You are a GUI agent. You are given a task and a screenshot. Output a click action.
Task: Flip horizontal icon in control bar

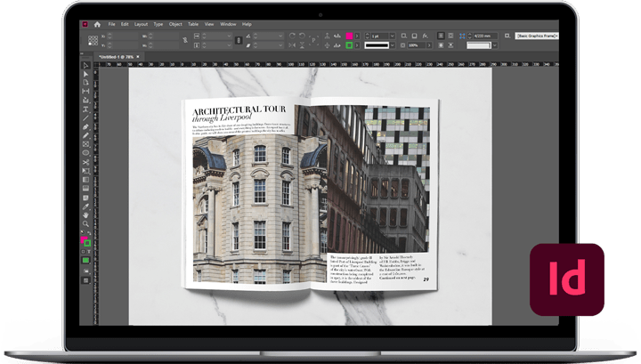tap(292, 45)
